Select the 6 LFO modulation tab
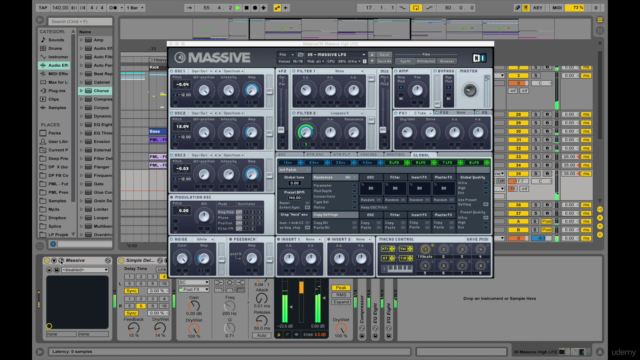Viewport: 640px width, 360px height. point(420,163)
